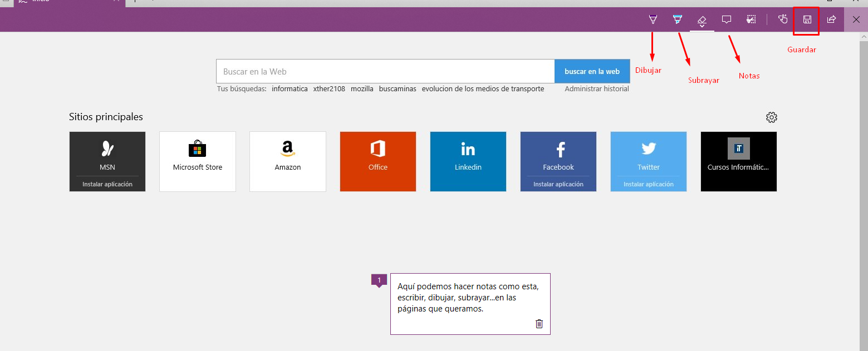868x351 pixels.
Task: Choose the eraser tool
Action: click(x=702, y=20)
